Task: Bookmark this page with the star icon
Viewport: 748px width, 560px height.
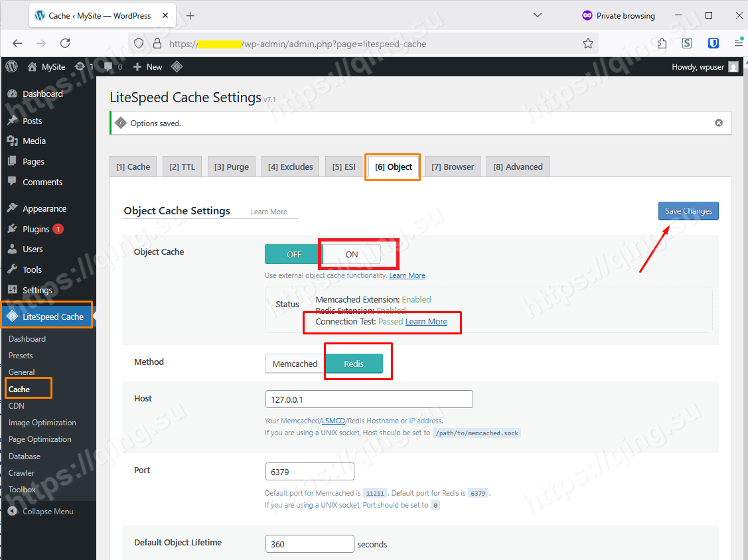Action: [588, 43]
